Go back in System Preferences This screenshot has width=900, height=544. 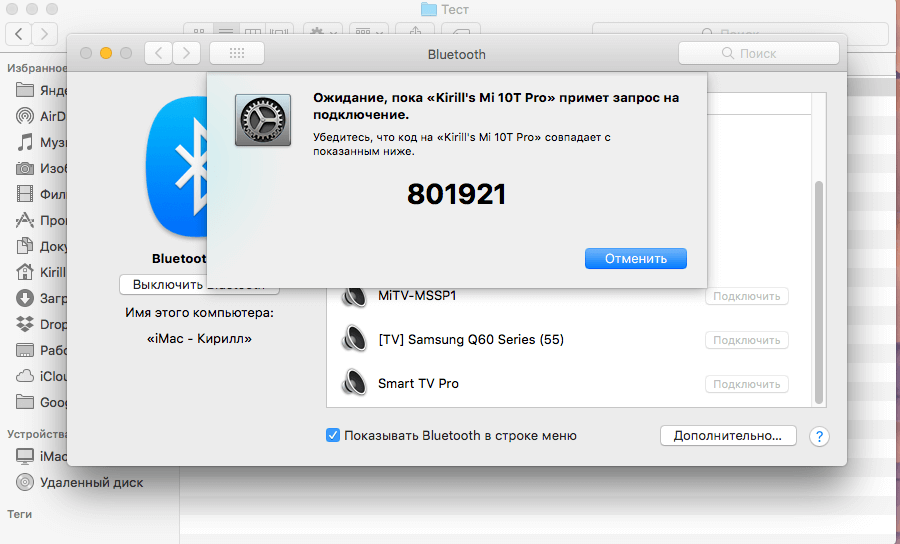(x=158, y=53)
